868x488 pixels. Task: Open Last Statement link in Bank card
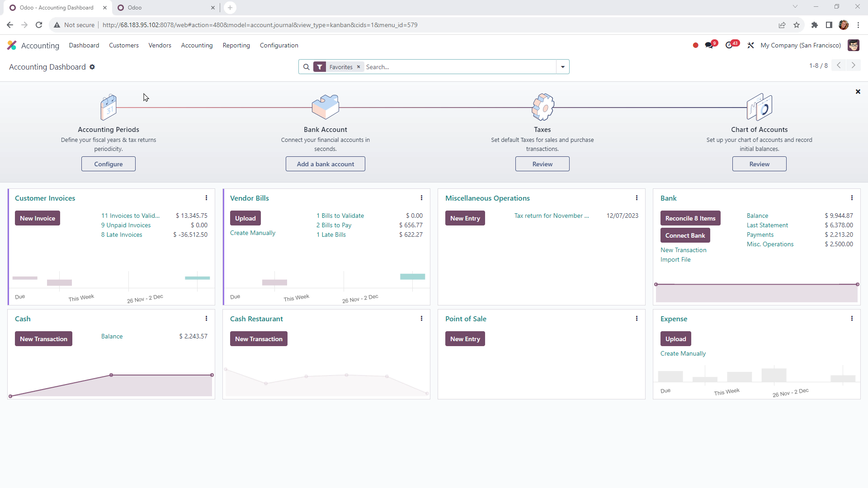coord(767,225)
